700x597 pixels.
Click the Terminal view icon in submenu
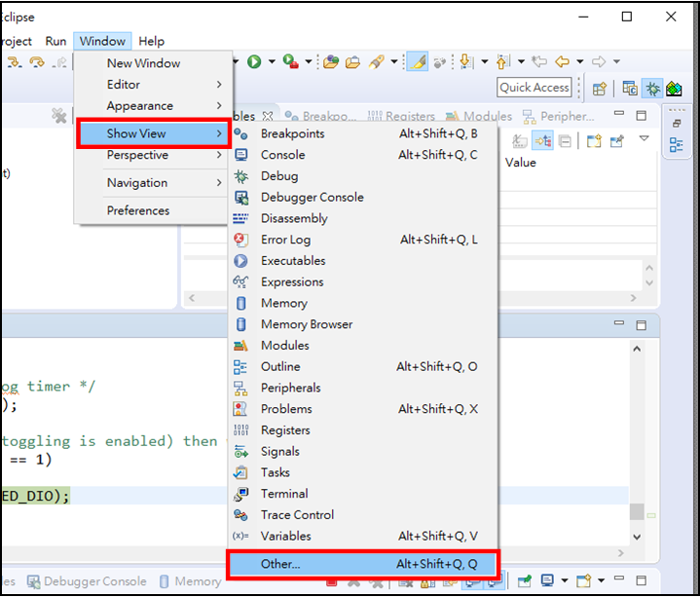pyautogui.click(x=241, y=494)
